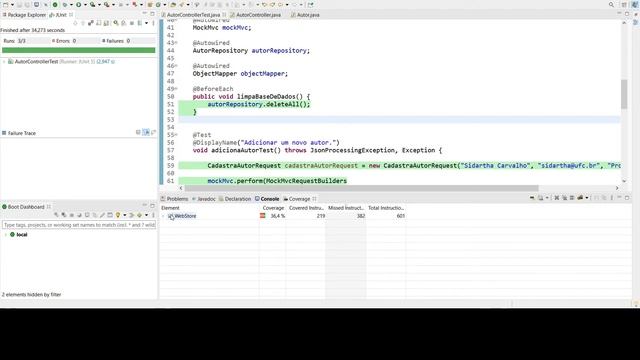Click the green Boot Dashboard relaunch toolbar icon
The height and width of the screenshot is (360, 640).
coord(55,4)
